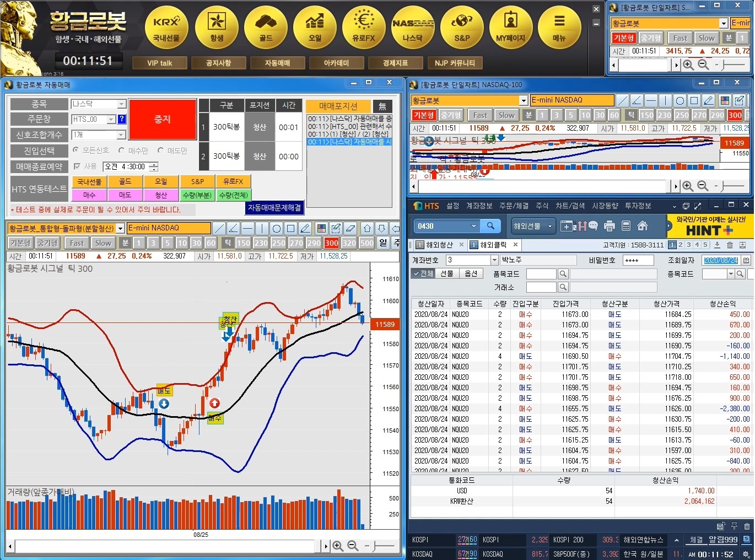Select vertical line tool in main chart
This screenshot has height=560, width=755.
[262, 228]
